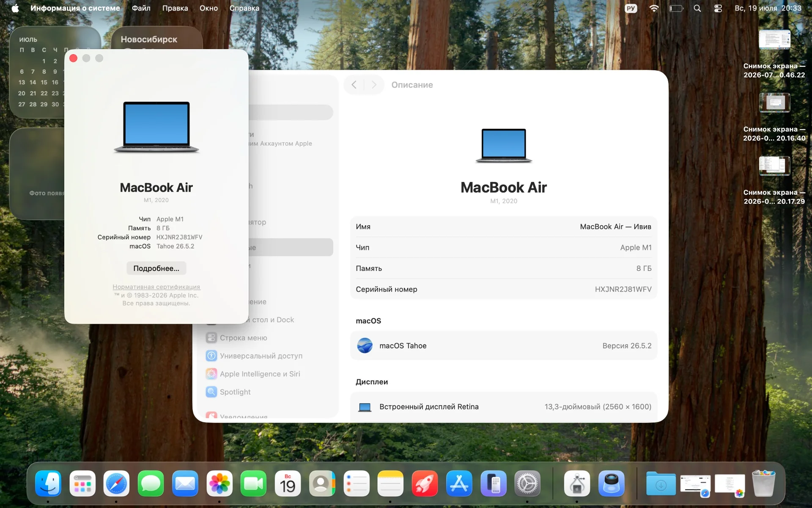The width and height of the screenshot is (812, 508).
Task: Click the battery status icon
Action: pos(676,8)
